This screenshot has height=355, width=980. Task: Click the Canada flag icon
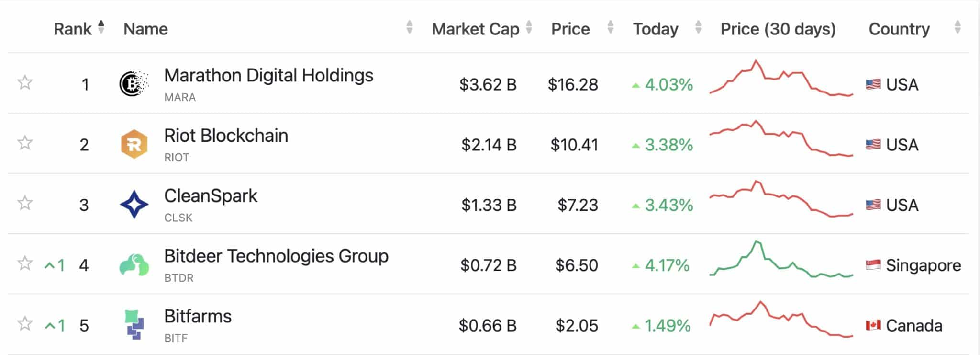click(x=873, y=325)
